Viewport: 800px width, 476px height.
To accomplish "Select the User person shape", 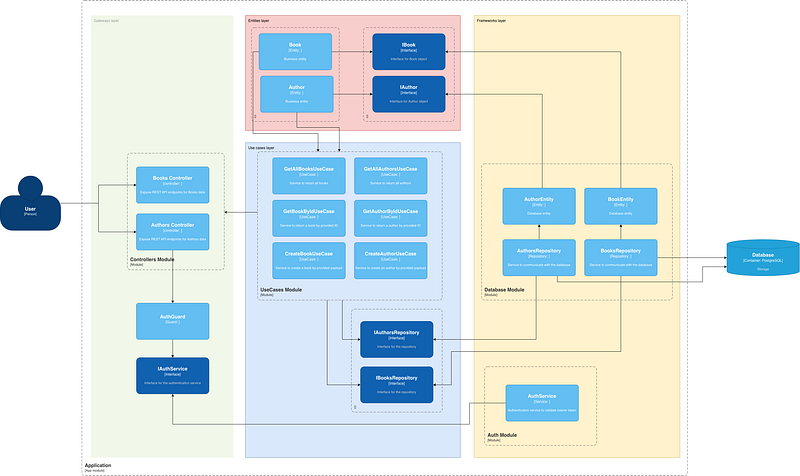I will [x=30, y=204].
